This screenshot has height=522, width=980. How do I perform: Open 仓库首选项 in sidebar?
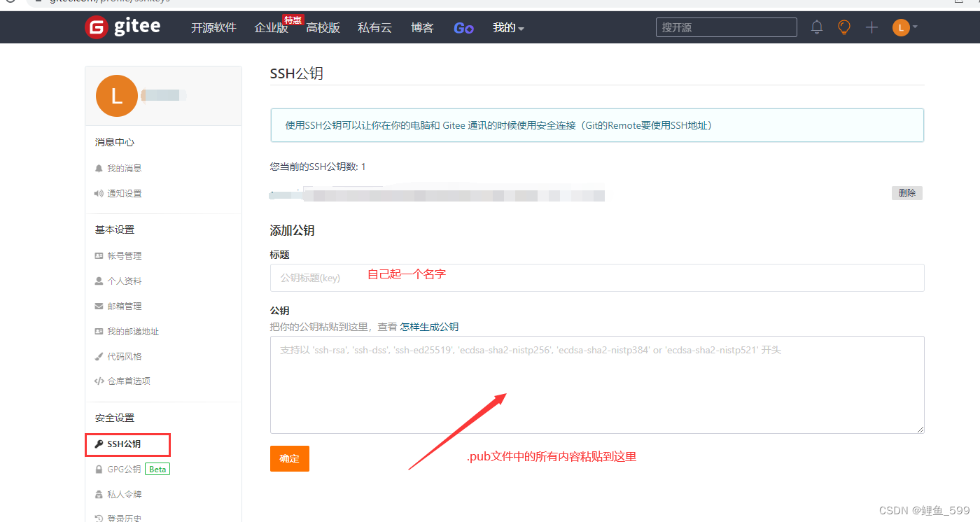(x=128, y=381)
